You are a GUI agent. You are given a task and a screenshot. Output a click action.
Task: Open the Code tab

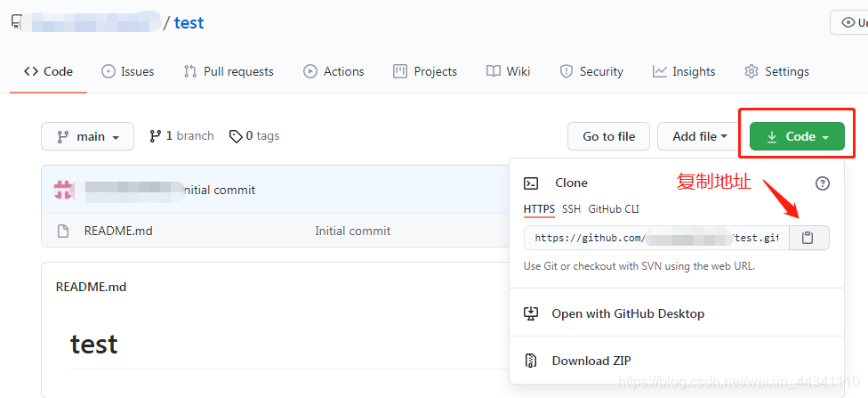pos(48,71)
